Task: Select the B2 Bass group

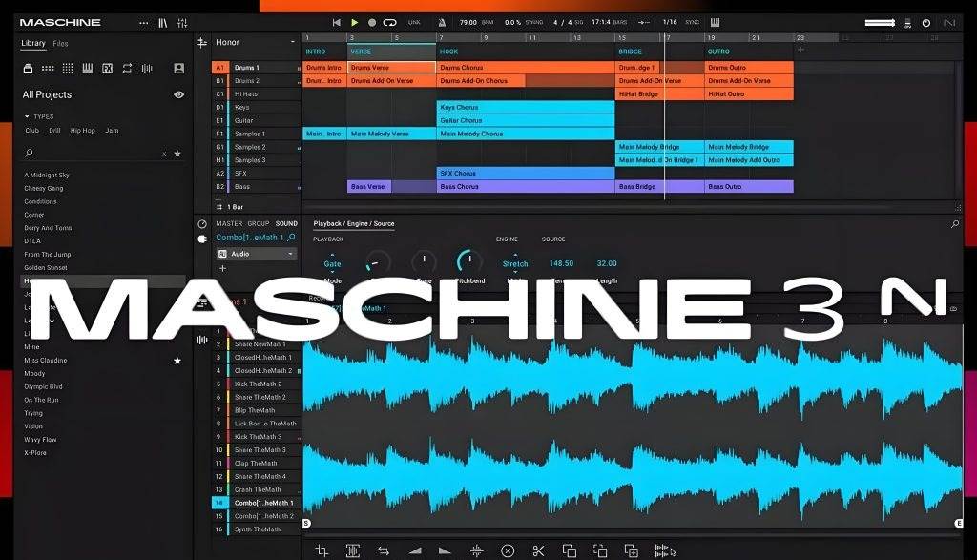Action: tap(257, 186)
